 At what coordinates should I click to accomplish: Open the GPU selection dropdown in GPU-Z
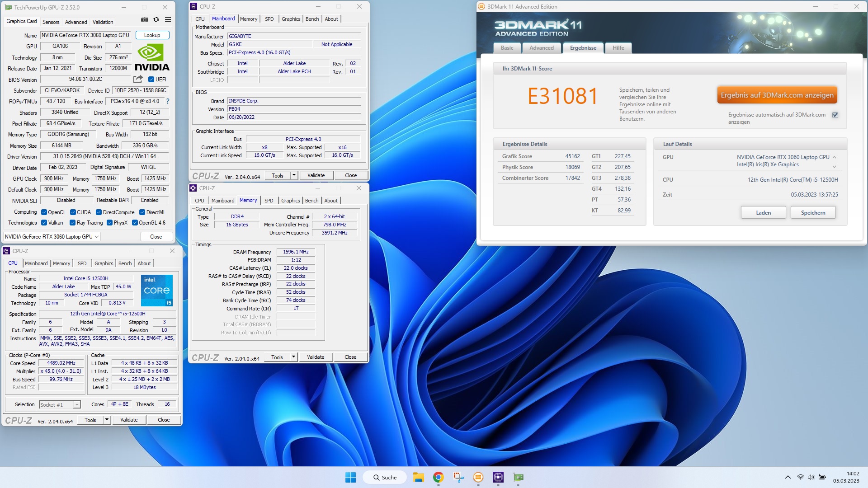tap(52, 237)
